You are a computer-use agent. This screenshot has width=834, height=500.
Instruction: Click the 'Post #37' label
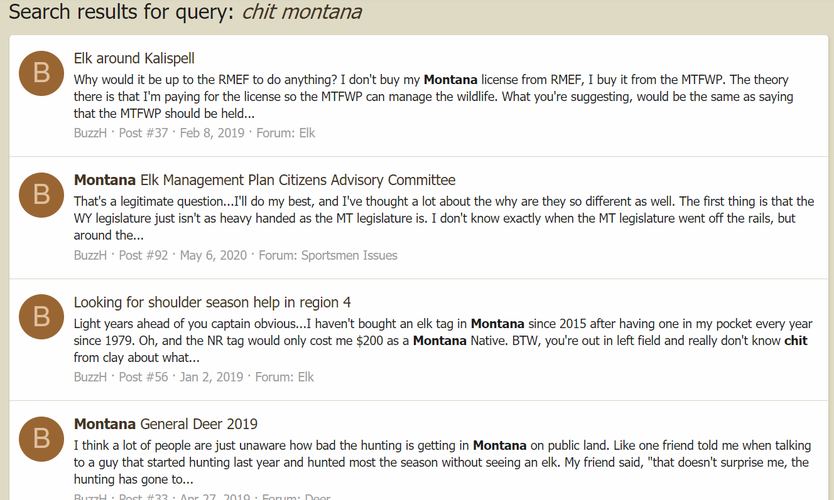click(x=143, y=133)
